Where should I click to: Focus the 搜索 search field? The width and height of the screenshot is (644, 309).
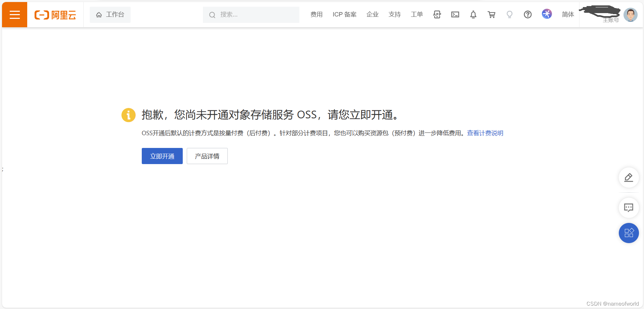click(x=251, y=15)
